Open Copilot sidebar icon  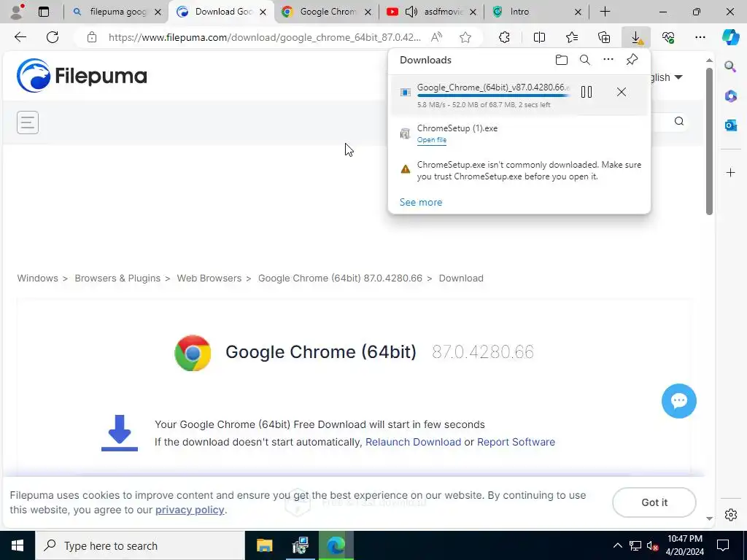(x=730, y=37)
